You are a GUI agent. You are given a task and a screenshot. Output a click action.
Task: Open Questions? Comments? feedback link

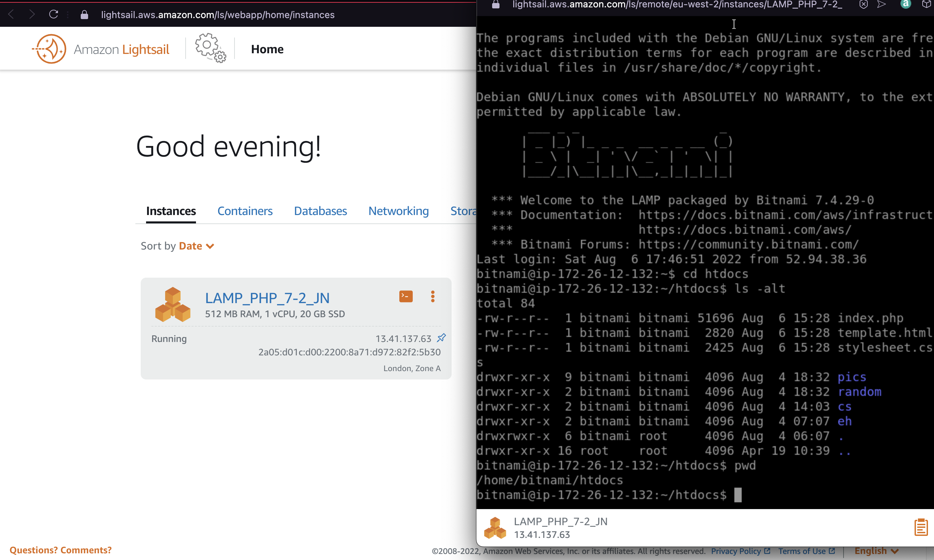tap(61, 550)
